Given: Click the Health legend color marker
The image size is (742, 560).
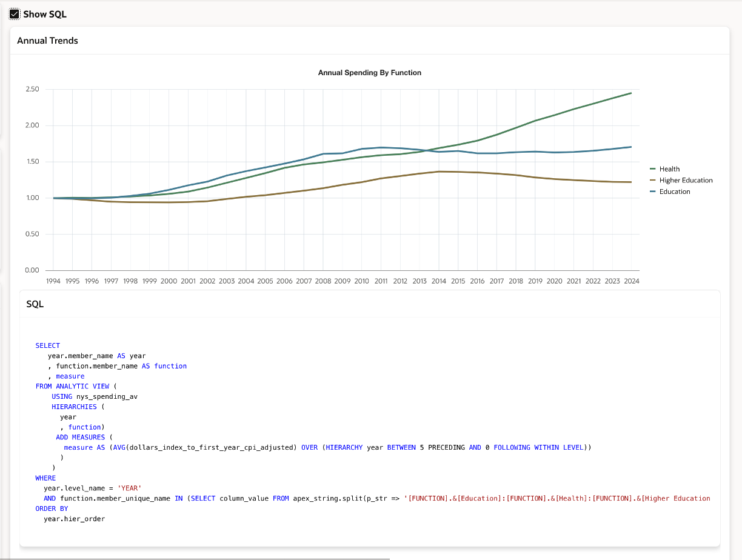Looking at the screenshot, I should [653, 169].
